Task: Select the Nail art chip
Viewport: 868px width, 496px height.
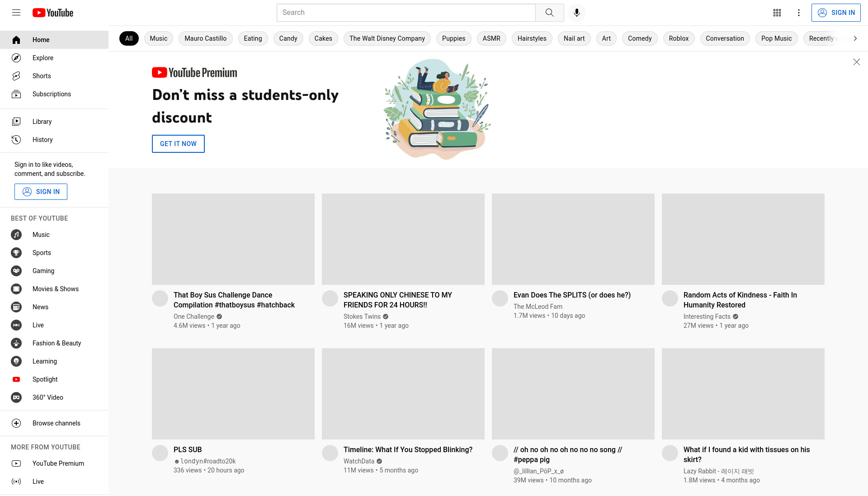Action: [574, 38]
